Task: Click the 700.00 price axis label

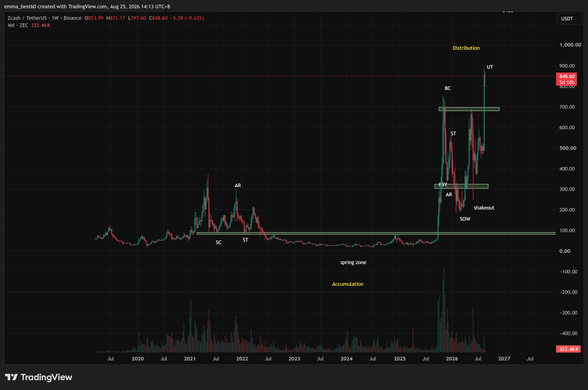Action: (x=567, y=107)
